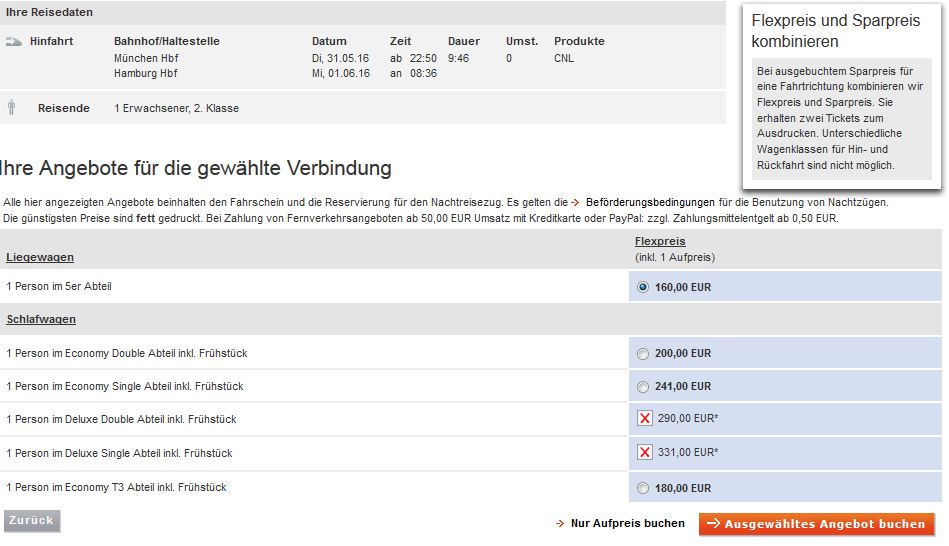Viewport: 949px width, 546px height.
Task: Click the 1 Person im 5er Abteil row
Action: tap(59, 287)
